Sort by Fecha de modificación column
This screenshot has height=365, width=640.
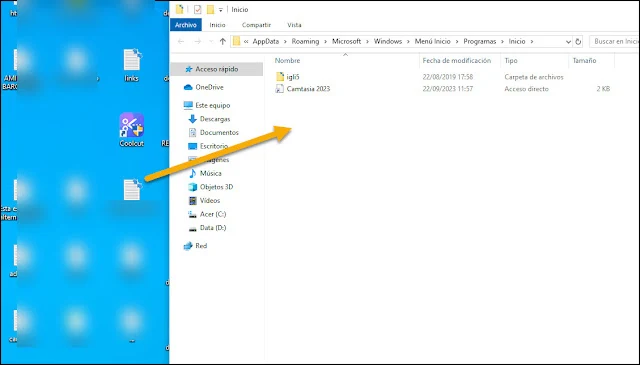(x=457, y=60)
